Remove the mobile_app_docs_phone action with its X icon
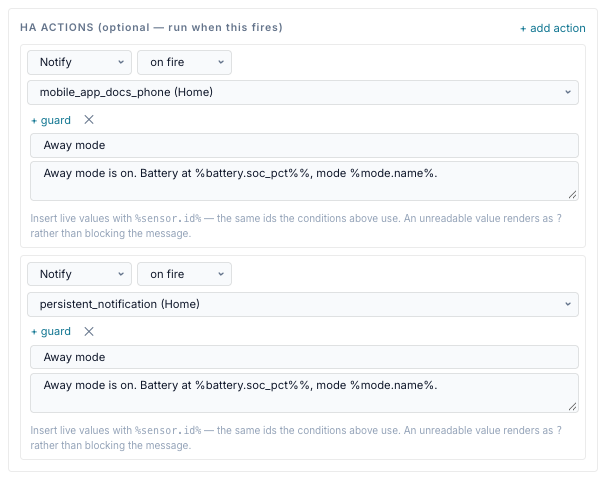The width and height of the screenshot is (606, 479). (89, 120)
